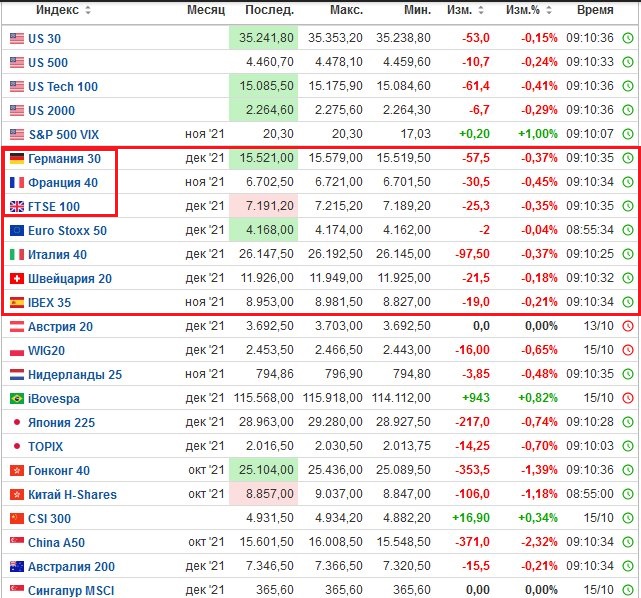The width and height of the screenshot is (641, 598).
Task: Click the Italian flag icon
Action: (17, 254)
